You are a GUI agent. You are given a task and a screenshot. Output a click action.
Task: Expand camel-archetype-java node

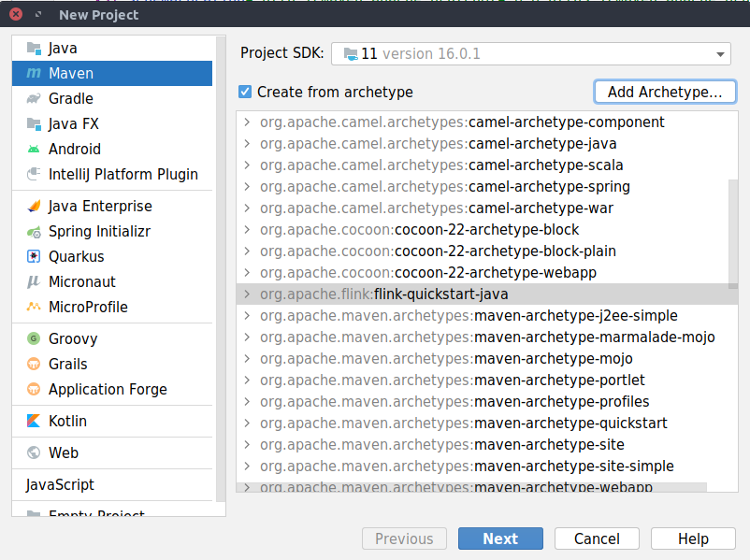247,144
